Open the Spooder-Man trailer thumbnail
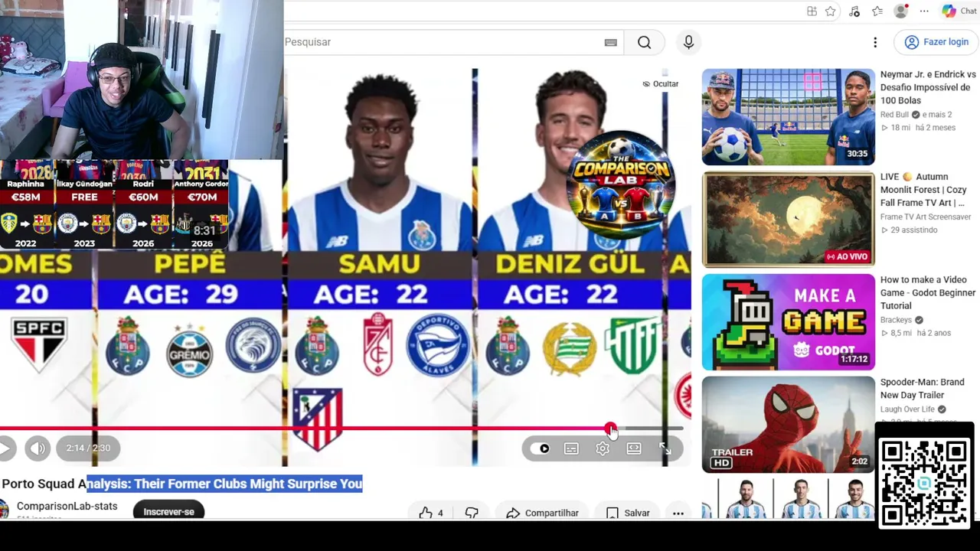The width and height of the screenshot is (980, 551). tap(788, 425)
